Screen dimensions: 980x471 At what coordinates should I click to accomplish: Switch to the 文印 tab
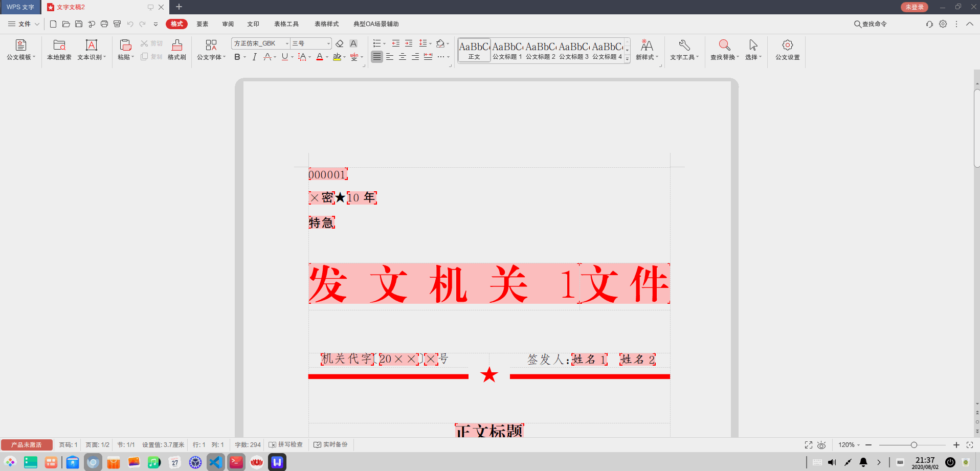[x=253, y=24]
